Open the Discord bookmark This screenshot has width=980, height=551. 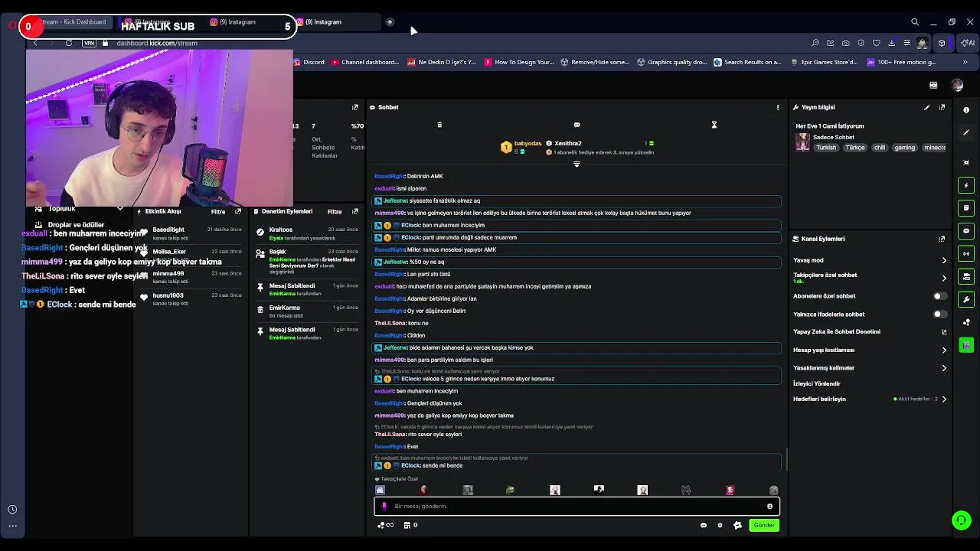[309, 62]
